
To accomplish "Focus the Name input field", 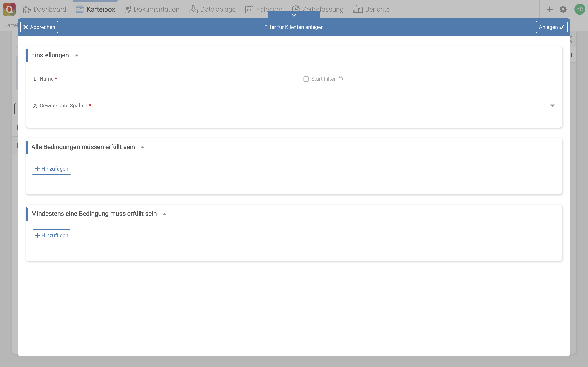I will pyautogui.click(x=165, y=79).
